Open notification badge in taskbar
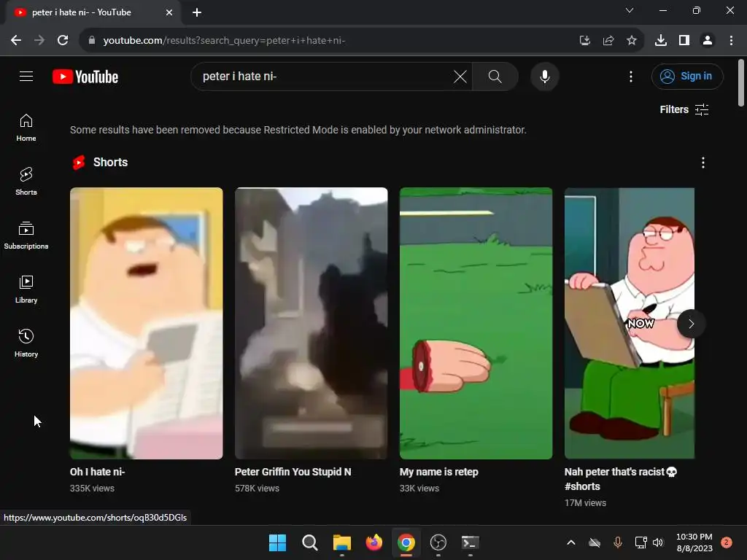The image size is (747, 560). 727,542
